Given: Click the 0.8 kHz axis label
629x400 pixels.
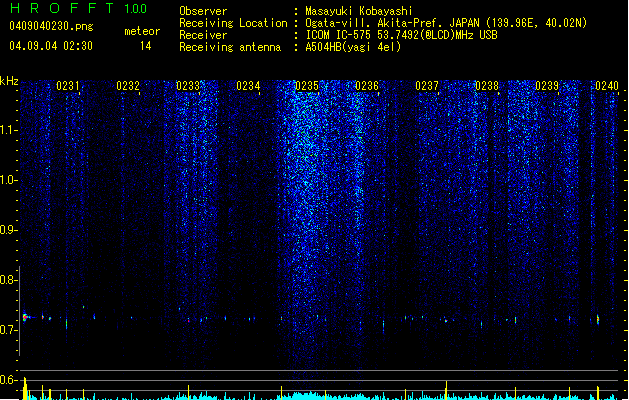Looking at the screenshot, I should tap(8, 280).
